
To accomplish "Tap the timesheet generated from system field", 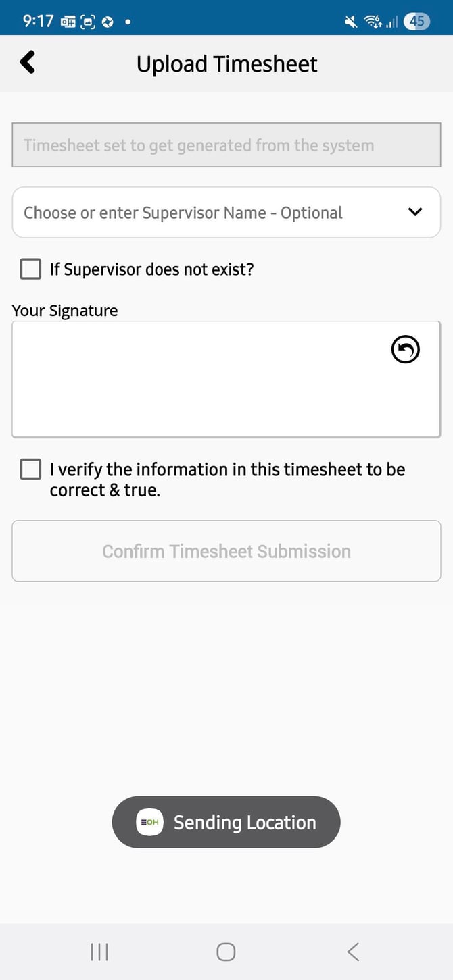I will [226, 145].
